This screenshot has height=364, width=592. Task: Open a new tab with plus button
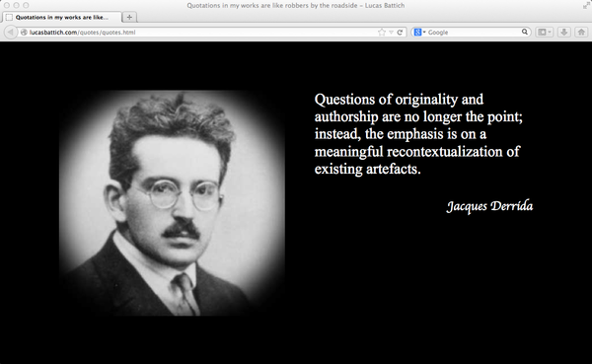coord(129,17)
